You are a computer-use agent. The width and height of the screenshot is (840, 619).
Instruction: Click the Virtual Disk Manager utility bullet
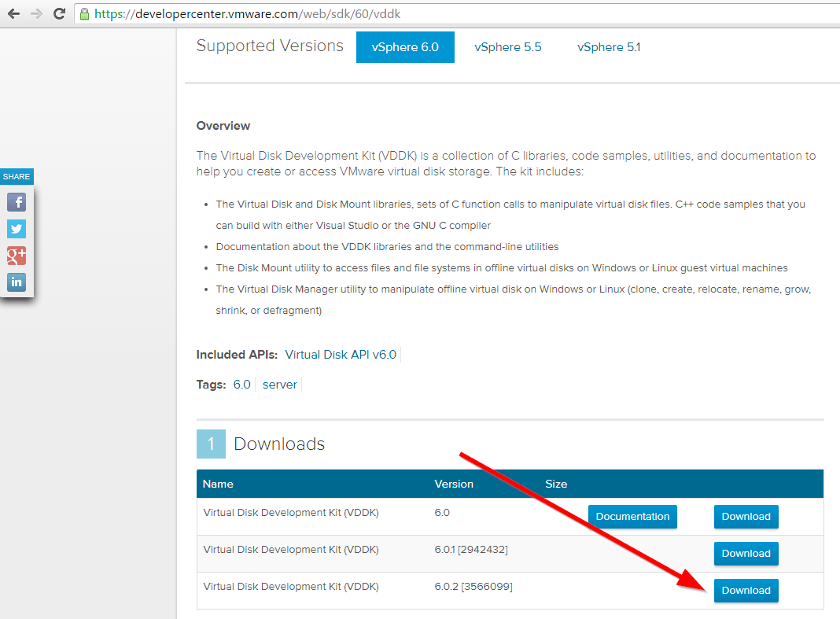click(514, 300)
